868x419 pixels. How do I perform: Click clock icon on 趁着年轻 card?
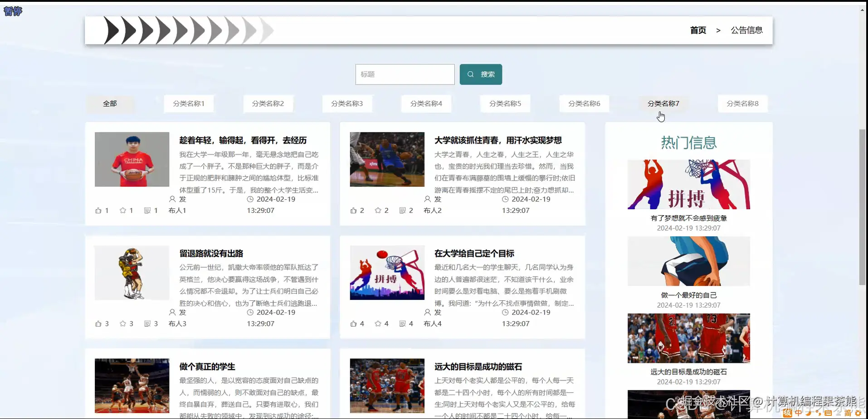[250, 199]
